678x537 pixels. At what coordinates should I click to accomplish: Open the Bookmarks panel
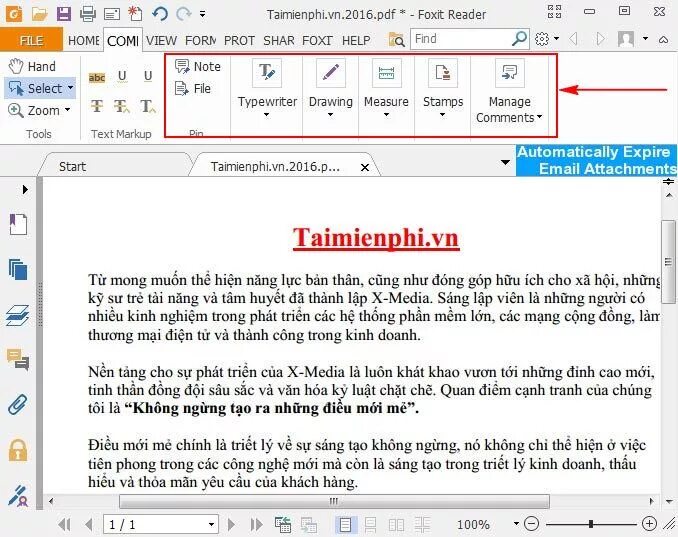click(18, 224)
